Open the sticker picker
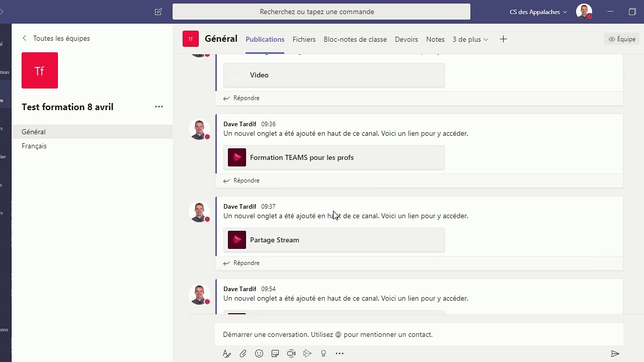 (x=275, y=353)
